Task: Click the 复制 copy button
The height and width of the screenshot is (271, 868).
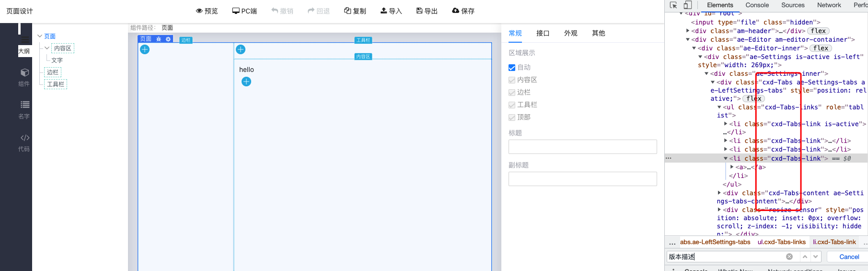Action: click(355, 11)
